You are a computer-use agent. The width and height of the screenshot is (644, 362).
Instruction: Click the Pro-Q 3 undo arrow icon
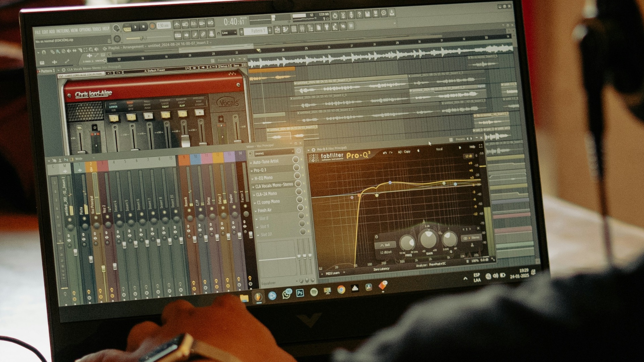tap(385, 153)
